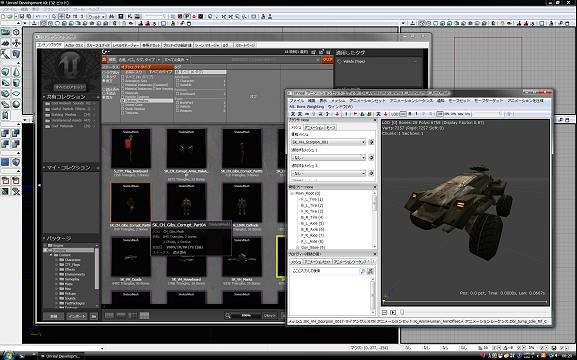Click the plus icon on マイ・コレクション header

pos(98,167)
